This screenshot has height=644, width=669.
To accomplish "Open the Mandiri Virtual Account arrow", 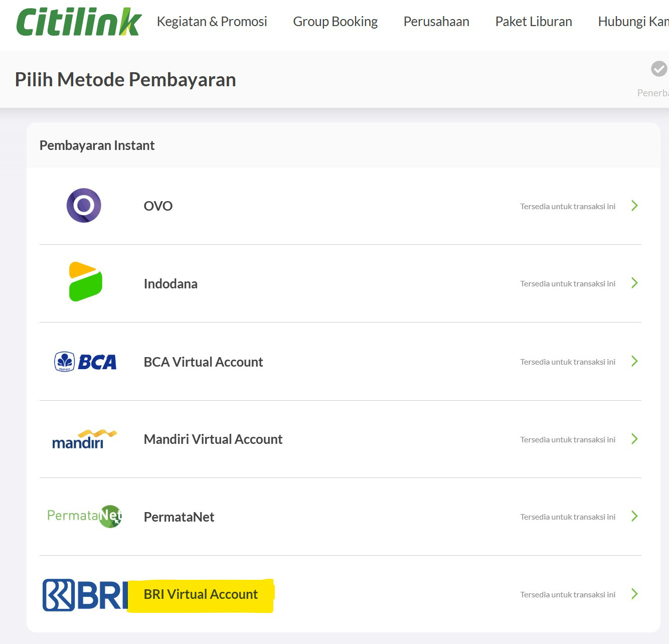I will [634, 439].
